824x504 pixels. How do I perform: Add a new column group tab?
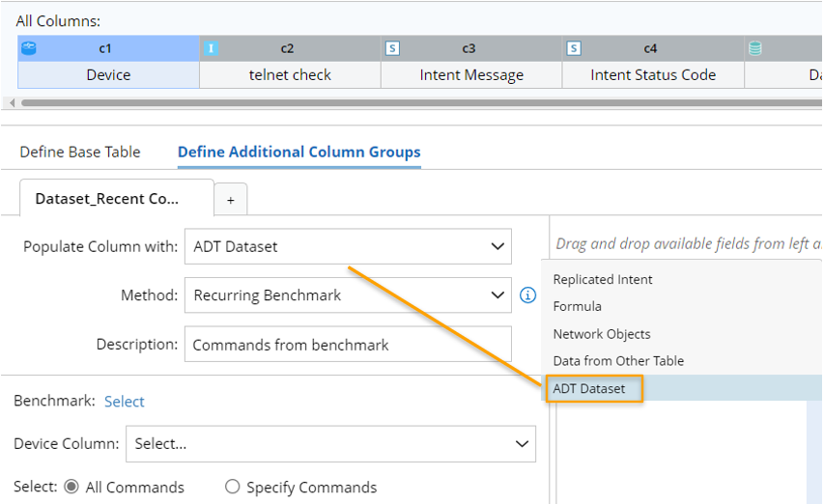click(x=231, y=200)
